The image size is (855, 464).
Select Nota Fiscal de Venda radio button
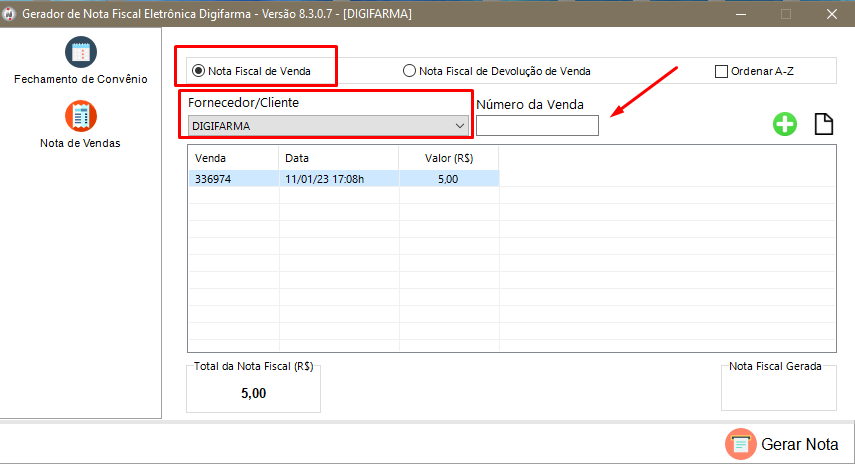pyautogui.click(x=198, y=71)
